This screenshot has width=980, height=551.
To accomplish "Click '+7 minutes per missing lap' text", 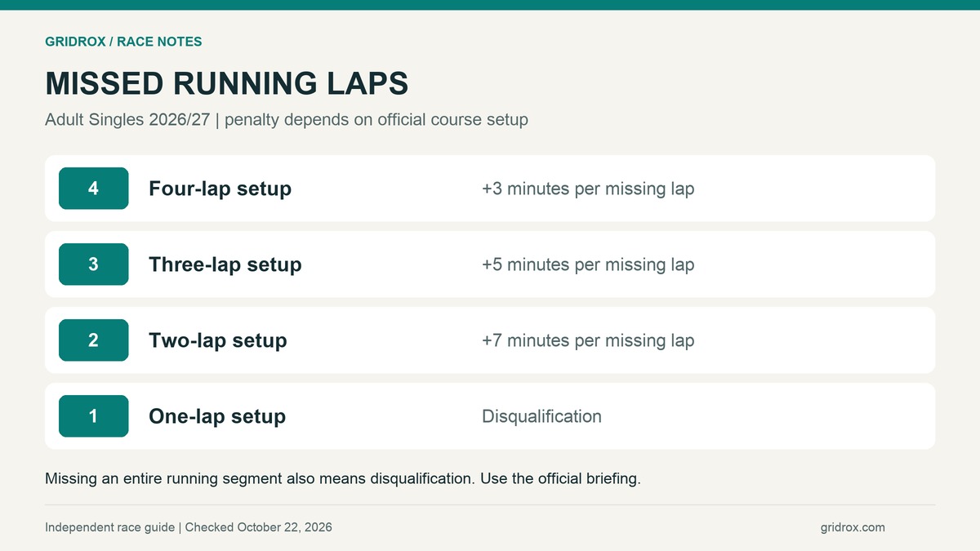I will (588, 340).
